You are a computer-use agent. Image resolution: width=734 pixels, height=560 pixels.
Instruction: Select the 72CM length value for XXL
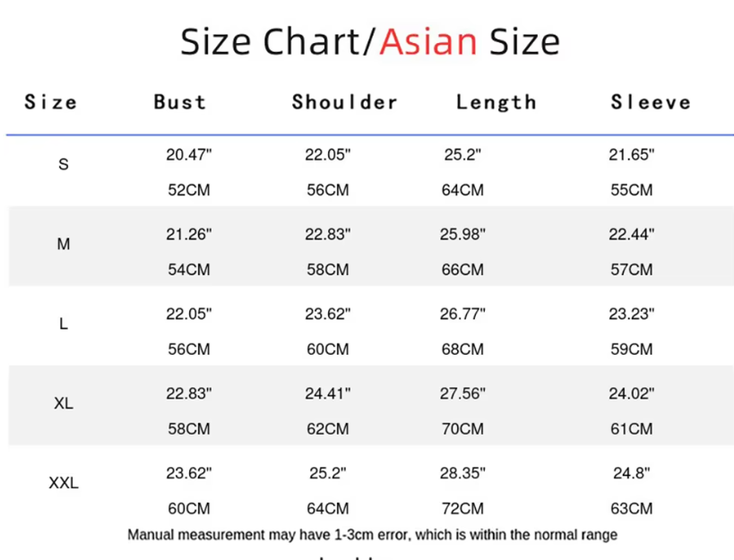(x=462, y=509)
